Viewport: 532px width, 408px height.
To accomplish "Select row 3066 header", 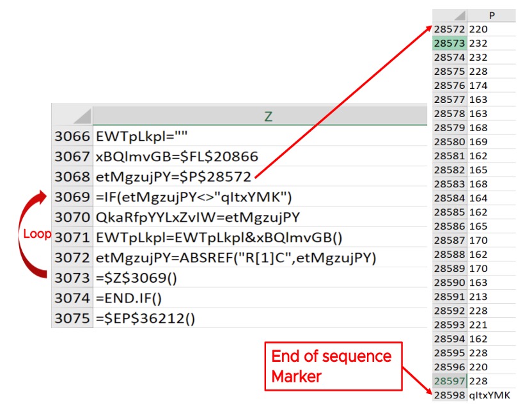I will coord(72,136).
